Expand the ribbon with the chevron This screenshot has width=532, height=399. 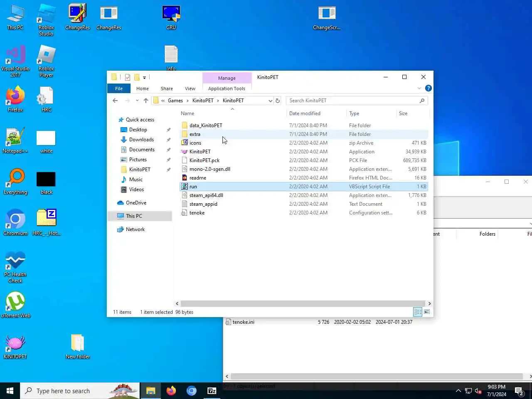419,88
